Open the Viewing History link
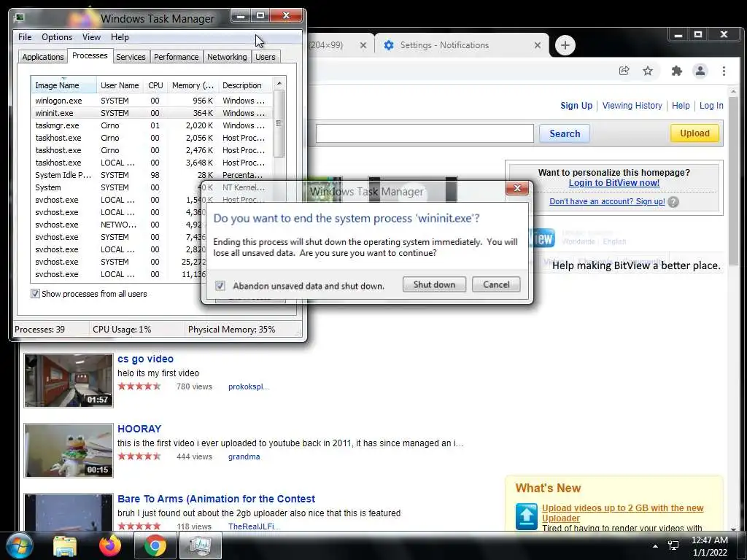This screenshot has height=560, width=747. coord(632,106)
